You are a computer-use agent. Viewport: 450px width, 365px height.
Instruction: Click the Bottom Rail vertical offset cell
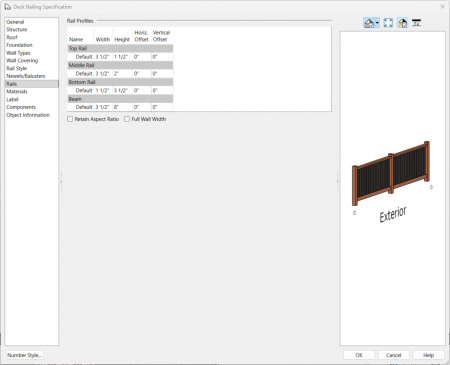(162, 90)
